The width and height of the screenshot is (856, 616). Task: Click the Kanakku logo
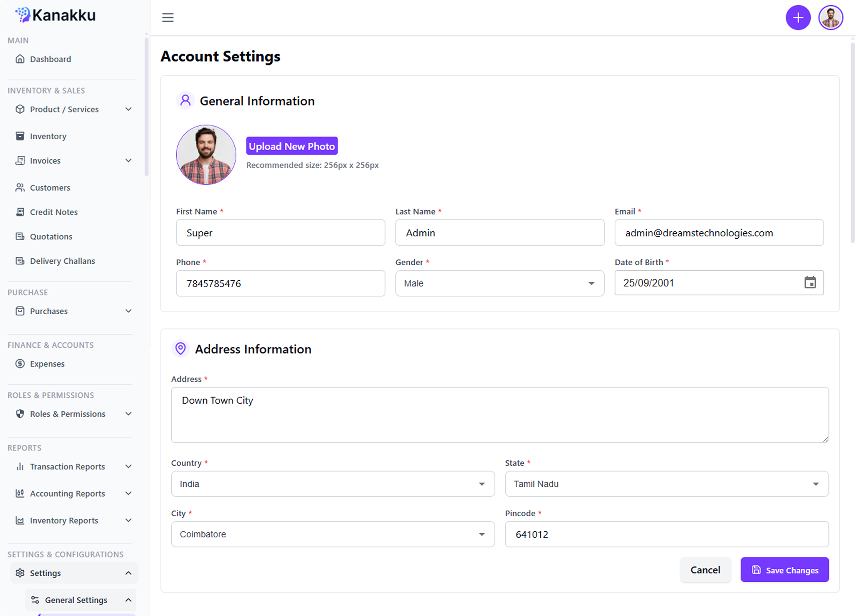(55, 15)
